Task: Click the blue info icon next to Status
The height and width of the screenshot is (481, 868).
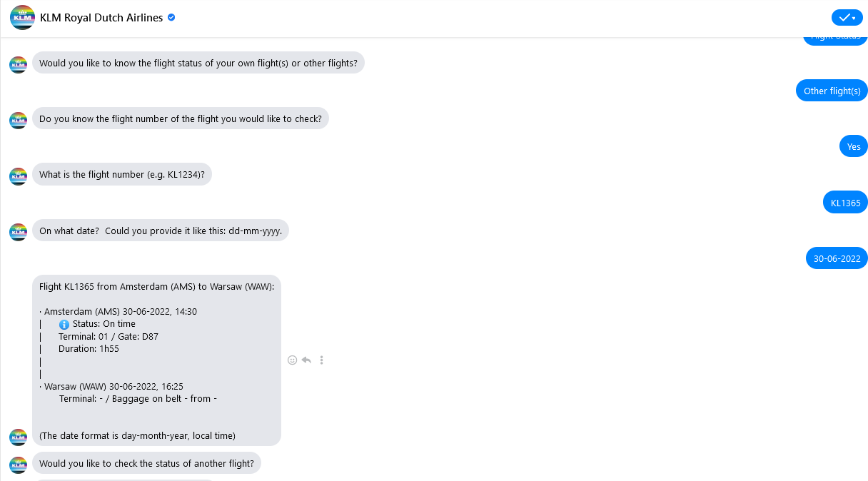Action: pyautogui.click(x=64, y=324)
